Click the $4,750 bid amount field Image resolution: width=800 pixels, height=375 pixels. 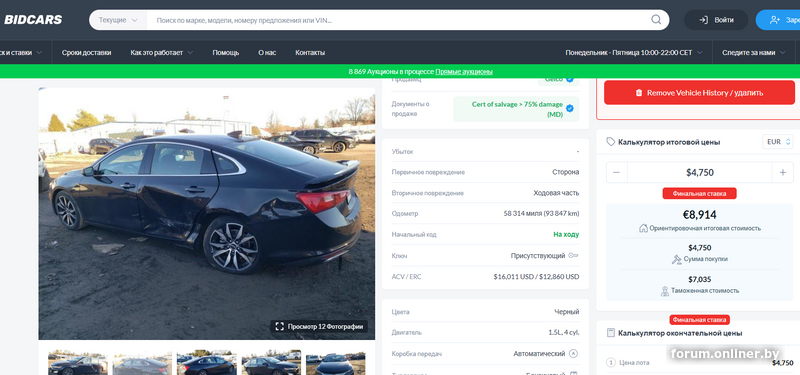pyautogui.click(x=699, y=172)
